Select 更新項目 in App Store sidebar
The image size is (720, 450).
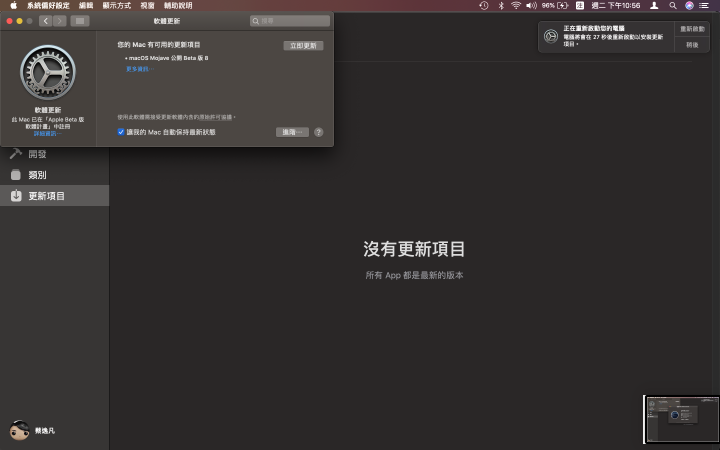point(55,196)
